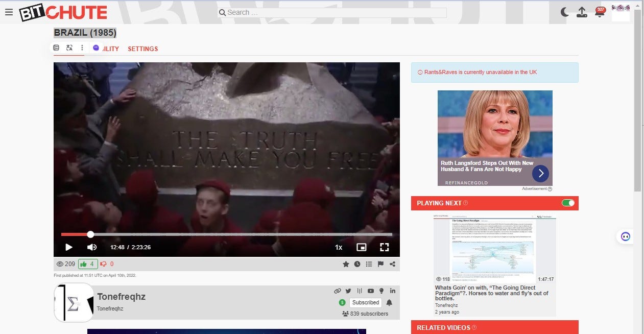Add video to playlist list icon
The height and width of the screenshot is (334, 644).
pos(369,264)
